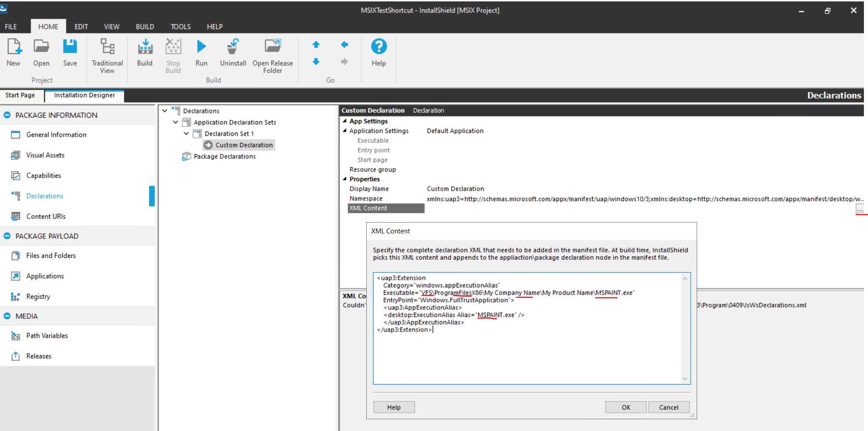
Task: Create a New project
Action: (13, 54)
